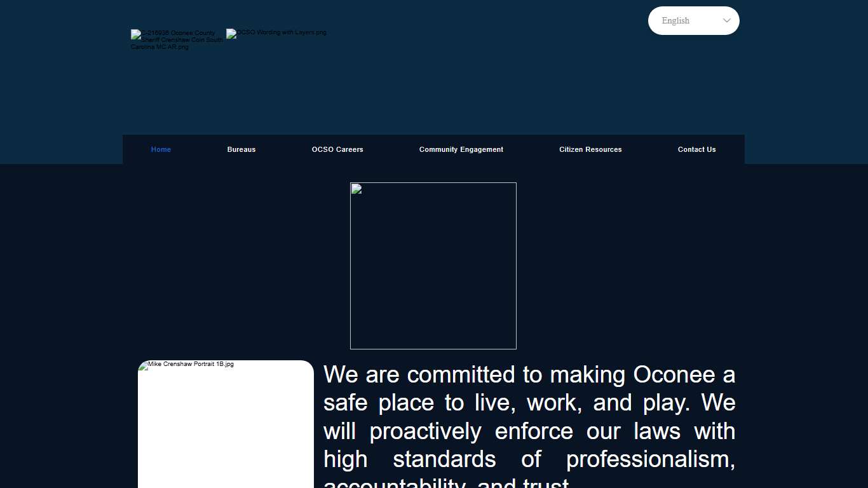Click the English label in the language selector
Image resolution: width=868 pixels, height=488 pixels.
tap(675, 20)
